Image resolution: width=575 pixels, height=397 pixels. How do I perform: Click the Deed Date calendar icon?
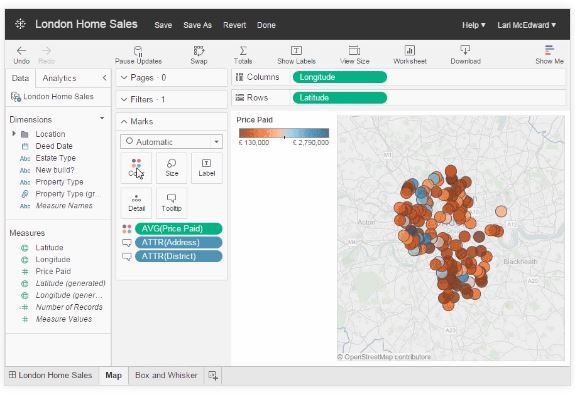(25, 146)
